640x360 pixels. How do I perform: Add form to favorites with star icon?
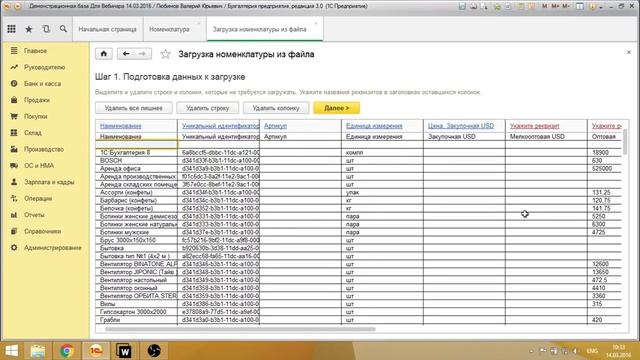coord(165,54)
